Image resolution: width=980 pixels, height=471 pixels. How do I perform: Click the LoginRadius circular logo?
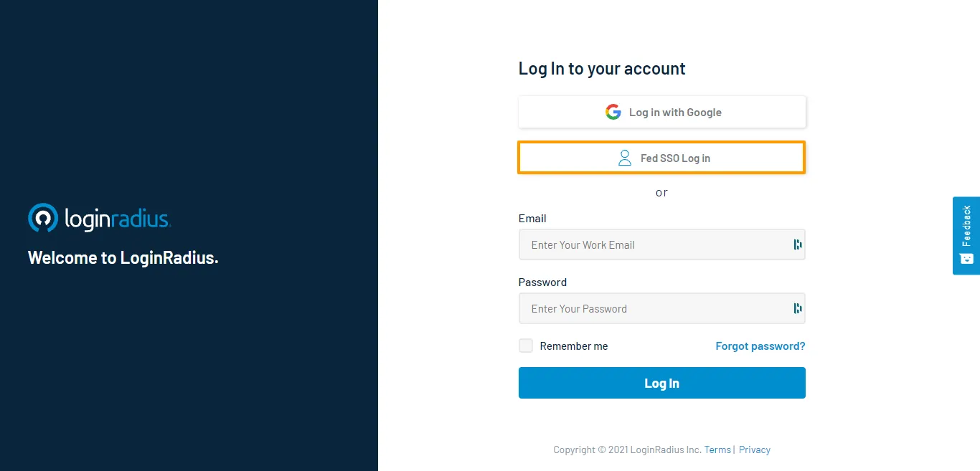click(x=42, y=217)
